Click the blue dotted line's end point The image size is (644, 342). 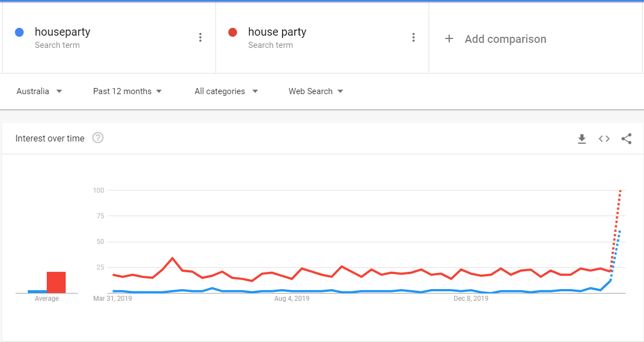click(x=620, y=231)
